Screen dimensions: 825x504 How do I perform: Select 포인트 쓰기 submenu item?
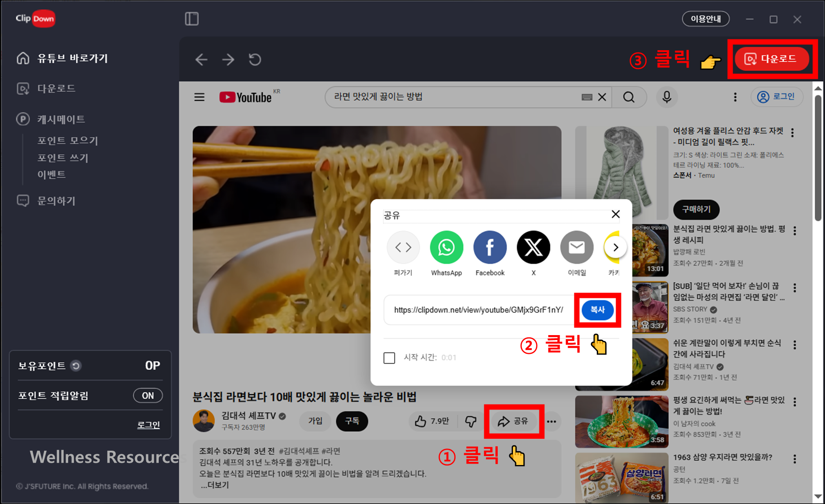click(63, 158)
